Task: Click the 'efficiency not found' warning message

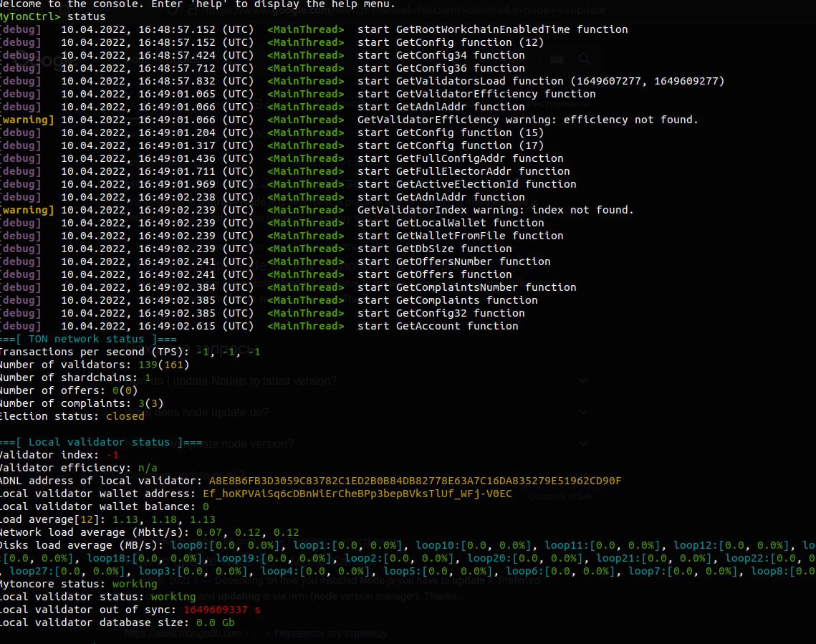Action: tap(527, 120)
